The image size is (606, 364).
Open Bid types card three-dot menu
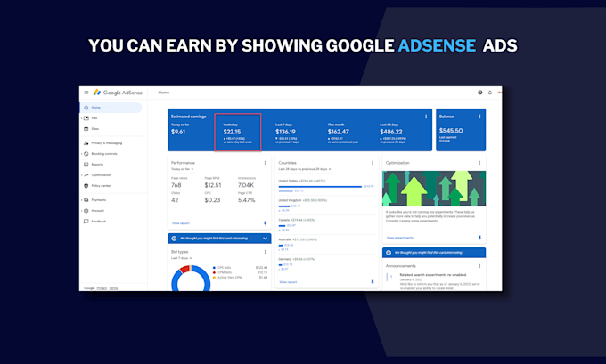[266, 252]
